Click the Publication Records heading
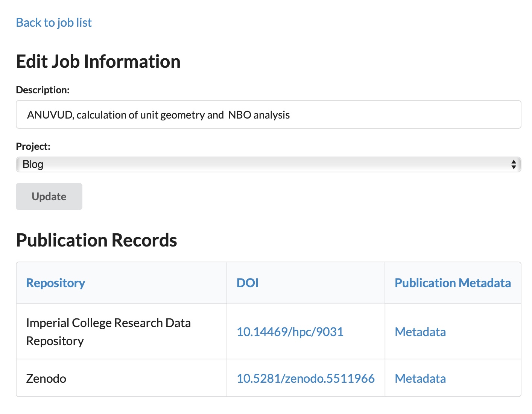 coord(96,240)
